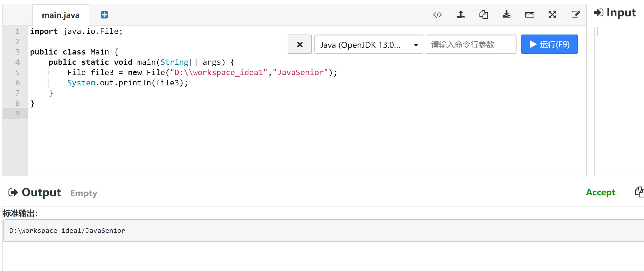644x271 pixels.
Task: Add a new file tab with plus icon
Action: pos(104,15)
